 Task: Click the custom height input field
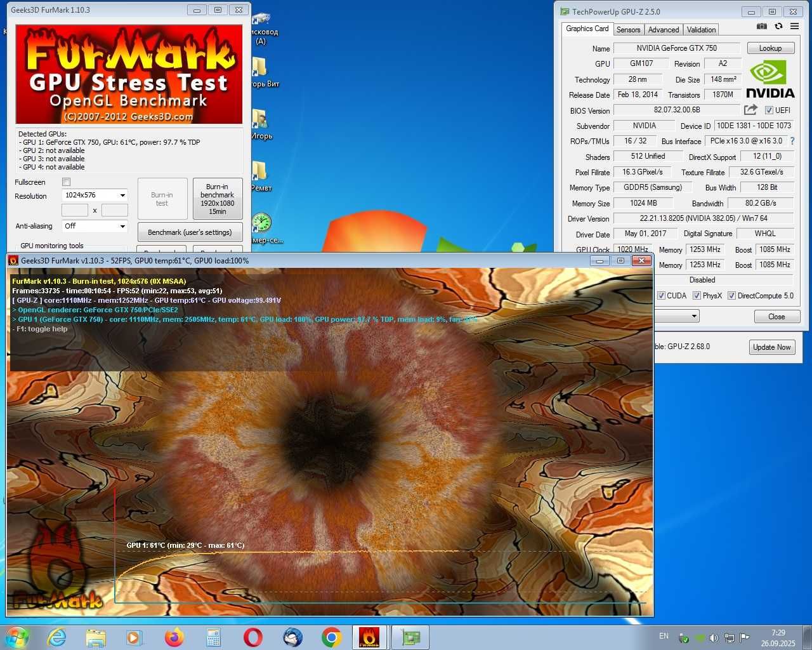115,210
